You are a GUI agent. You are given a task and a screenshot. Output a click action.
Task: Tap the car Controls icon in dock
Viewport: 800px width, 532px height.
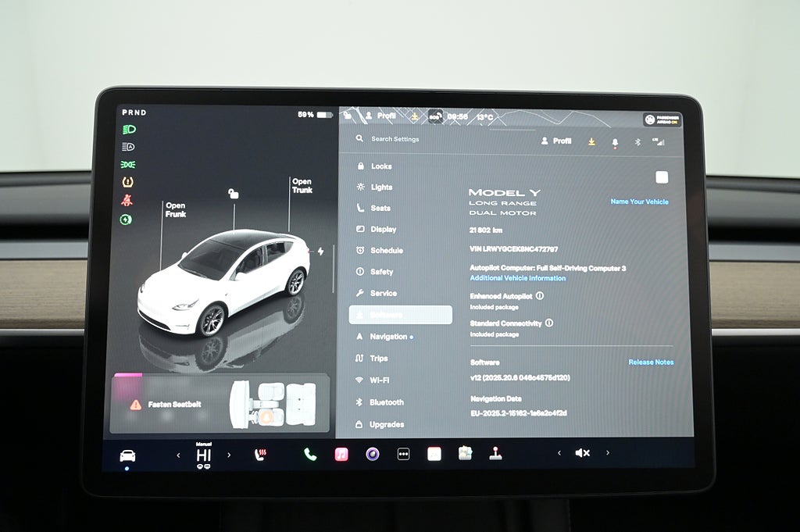pyautogui.click(x=127, y=455)
